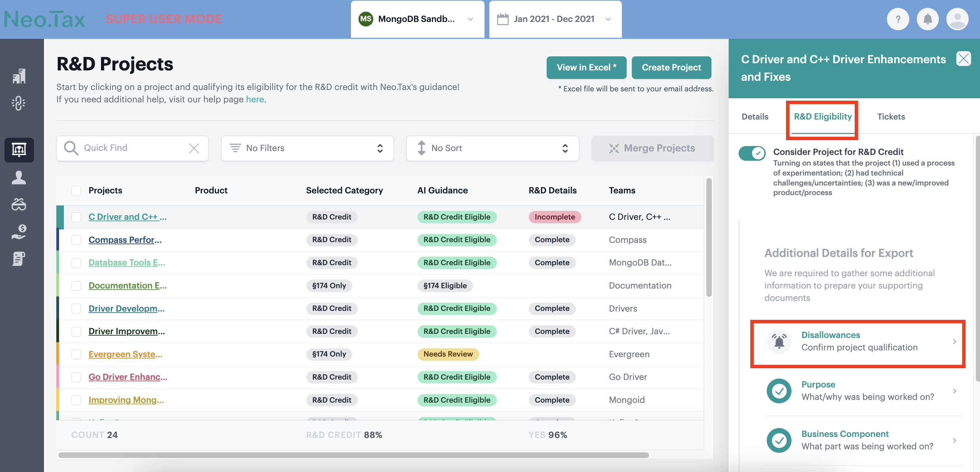The image size is (980, 472).
Task: Toggle Consider Project for R&D Credit switch
Action: pyautogui.click(x=752, y=153)
